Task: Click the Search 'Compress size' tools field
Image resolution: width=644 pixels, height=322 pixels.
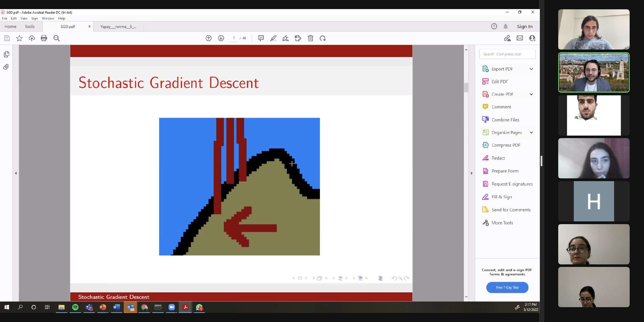Action: coord(507,54)
